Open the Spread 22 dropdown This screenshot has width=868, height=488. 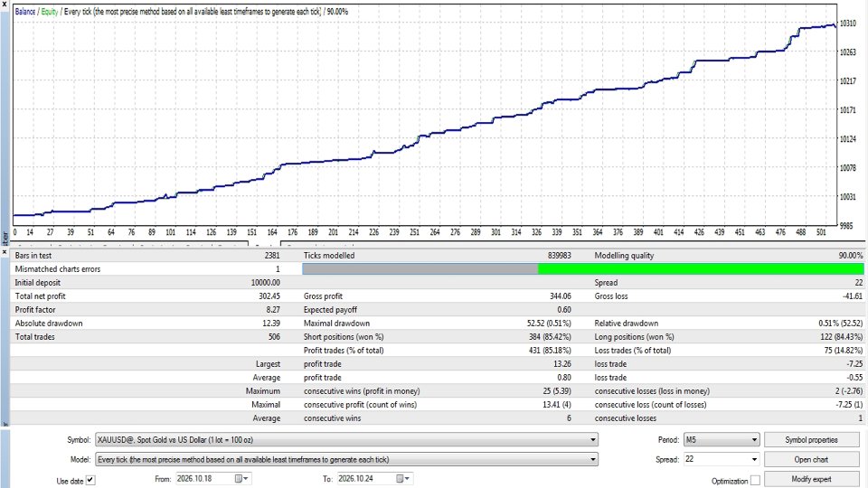pyautogui.click(x=722, y=459)
